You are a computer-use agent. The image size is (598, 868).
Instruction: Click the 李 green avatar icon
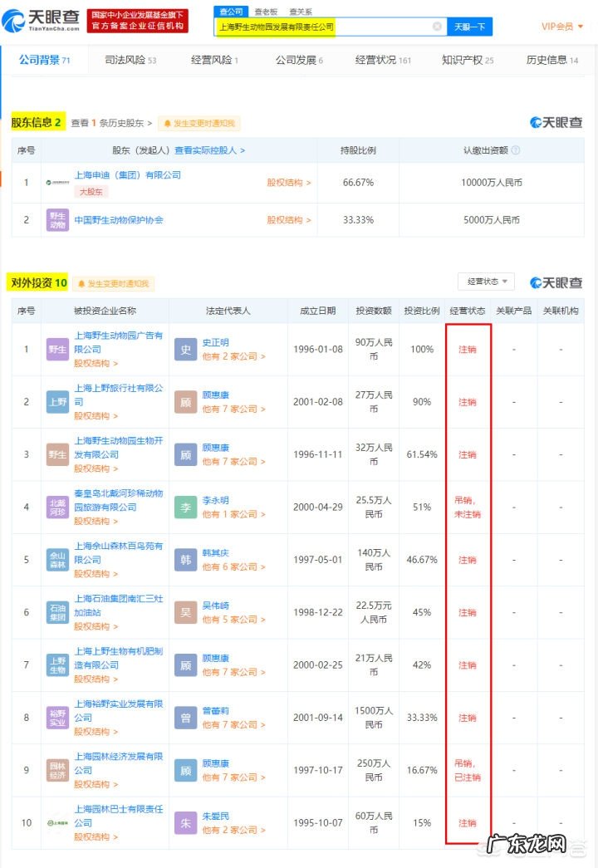185,507
